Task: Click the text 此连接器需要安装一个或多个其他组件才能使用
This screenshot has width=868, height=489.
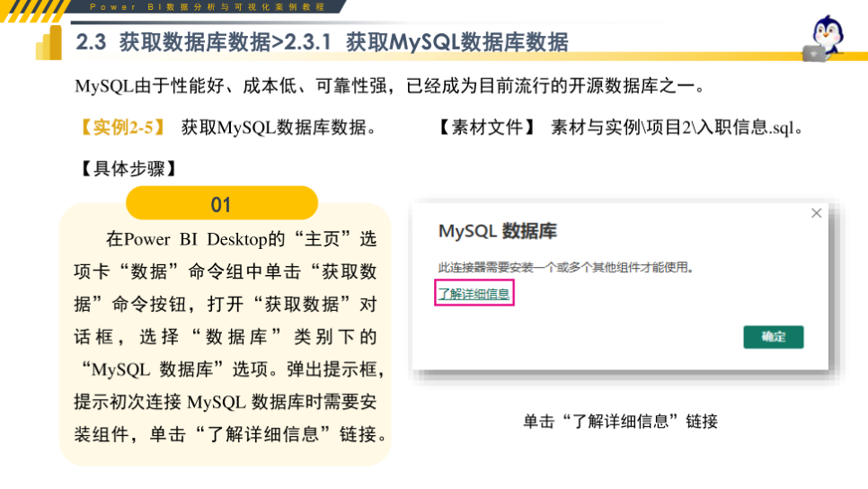Action: coord(565,268)
